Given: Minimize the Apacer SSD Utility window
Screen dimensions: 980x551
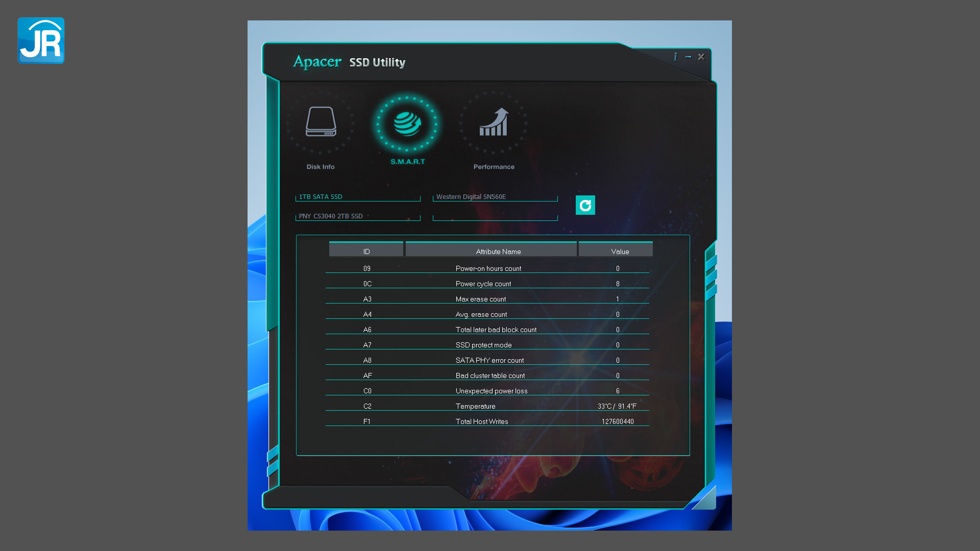Looking at the screenshot, I should [x=688, y=57].
